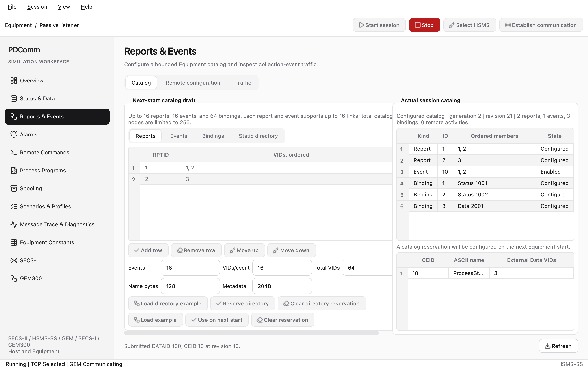Click Start session
The width and height of the screenshot is (588, 368).
pyautogui.click(x=379, y=25)
